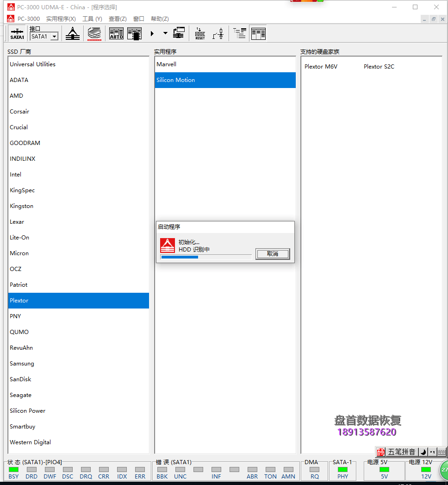Open the 查看(Z) menu

tap(118, 19)
